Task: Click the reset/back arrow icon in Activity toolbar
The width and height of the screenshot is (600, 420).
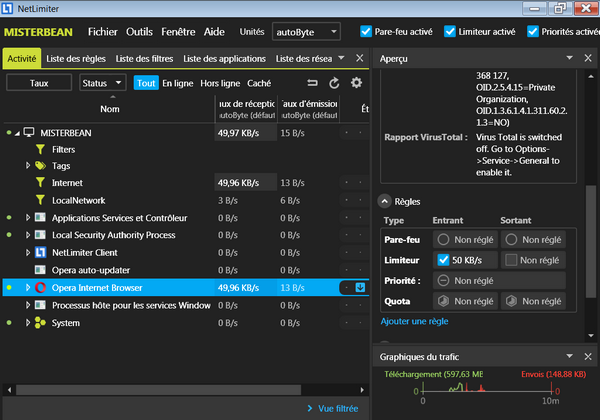Action: [312, 83]
